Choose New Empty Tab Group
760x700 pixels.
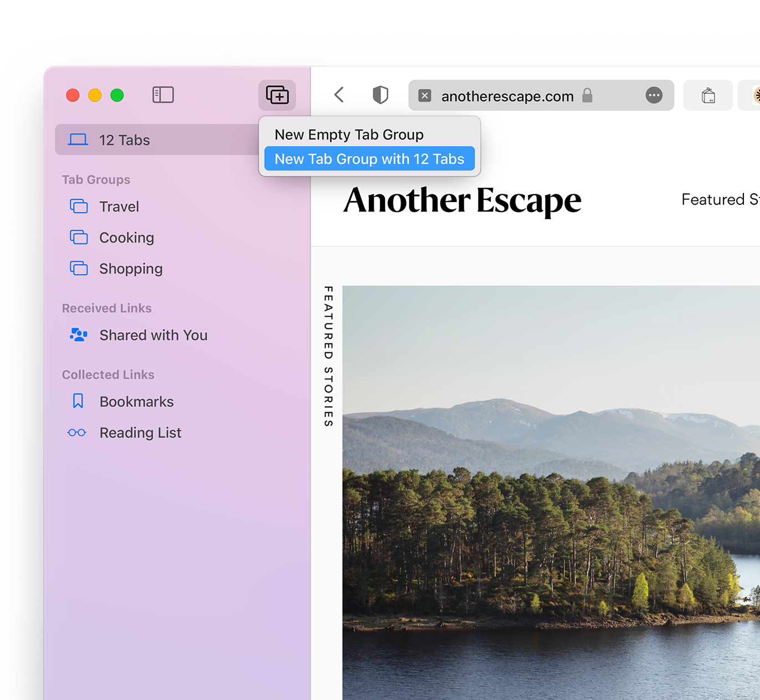[x=349, y=135]
